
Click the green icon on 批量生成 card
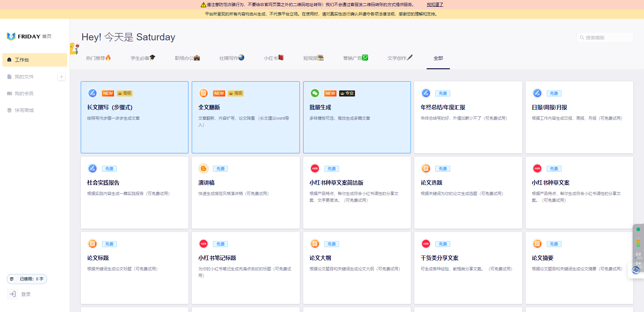[x=315, y=93]
